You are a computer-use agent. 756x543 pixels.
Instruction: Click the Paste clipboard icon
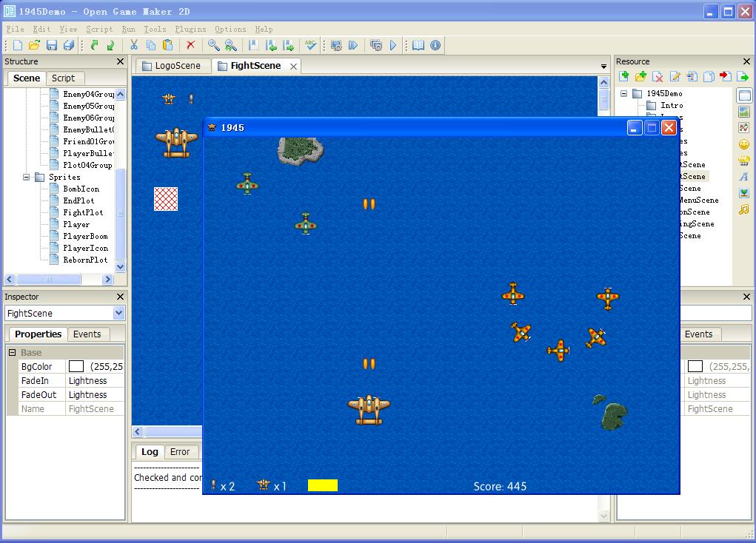168,45
